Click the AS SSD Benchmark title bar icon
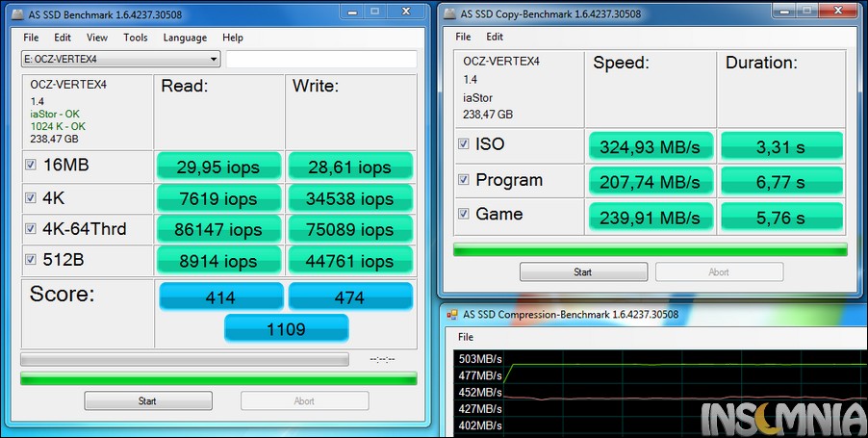 point(18,14)
